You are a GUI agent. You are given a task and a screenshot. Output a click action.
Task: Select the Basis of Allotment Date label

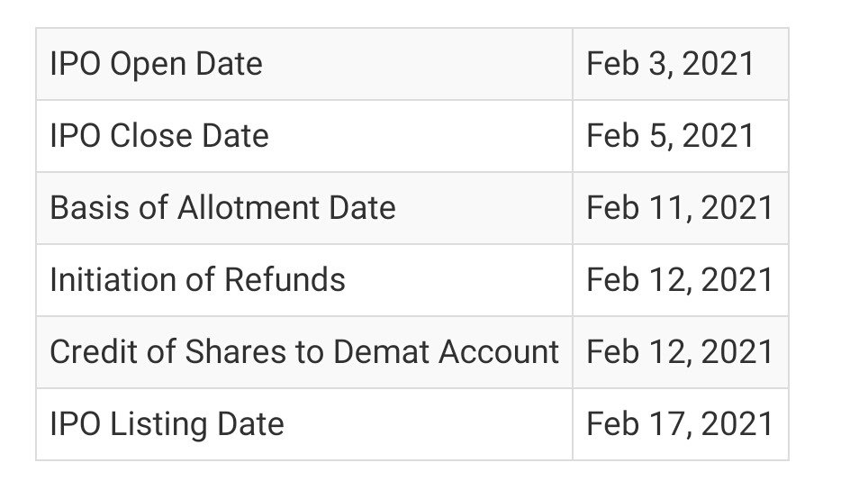(222, 208)
